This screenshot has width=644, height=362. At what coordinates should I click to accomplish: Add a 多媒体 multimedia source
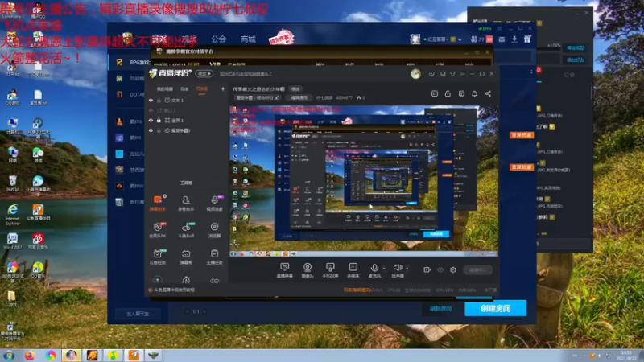(x=353, y=270)
